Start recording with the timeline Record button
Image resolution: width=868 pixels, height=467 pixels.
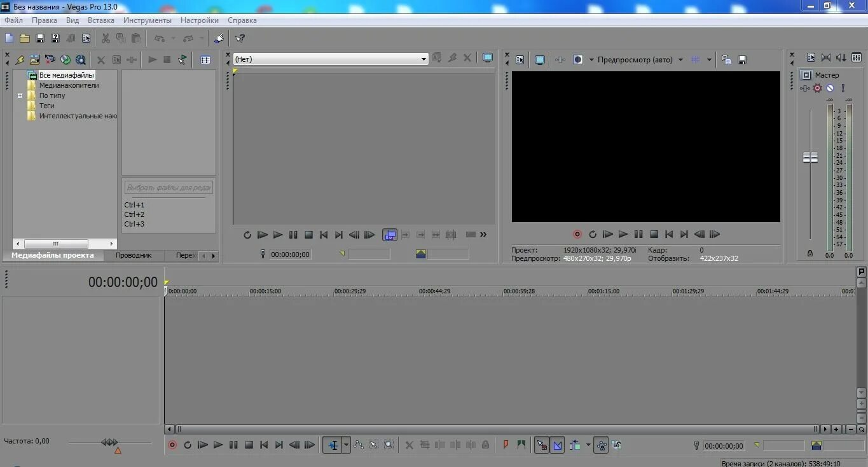[172, 445]
